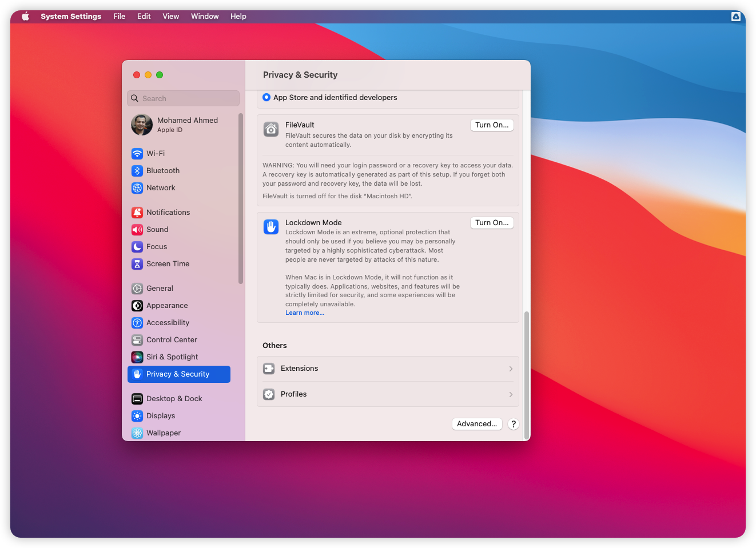Open the File menu
The image size is (756, 548).
pyautogui.click(x=120, y=17)
